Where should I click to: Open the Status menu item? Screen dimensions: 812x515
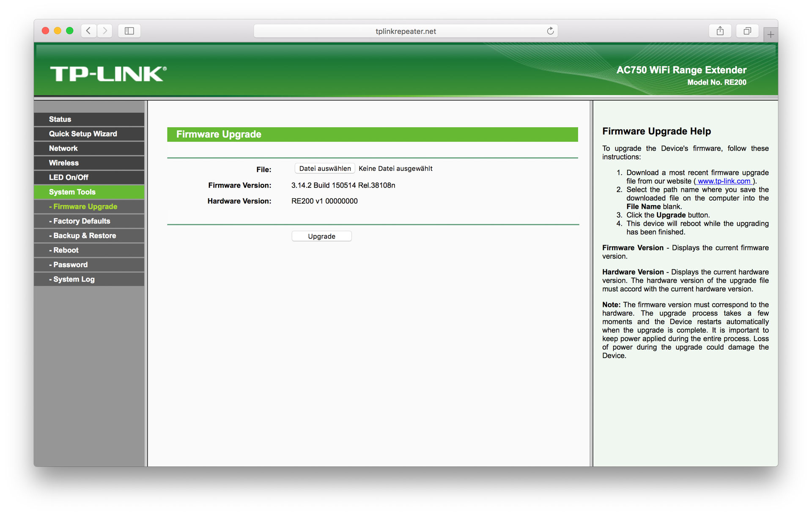point(89,119)
